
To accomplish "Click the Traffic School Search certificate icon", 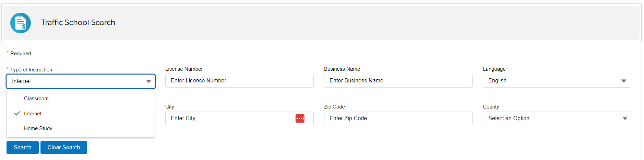I will pyautogui.click(x=21, y=23).
